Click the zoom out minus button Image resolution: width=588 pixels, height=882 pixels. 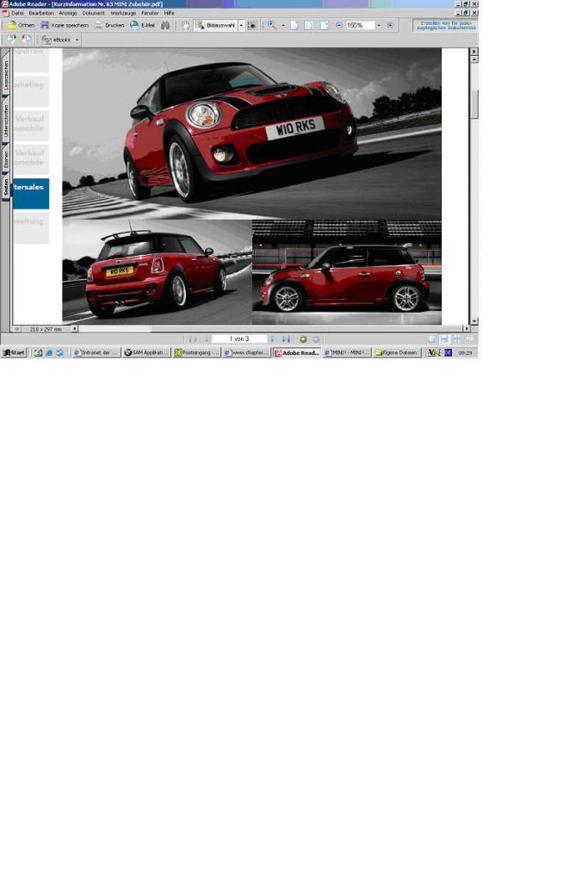339,25
